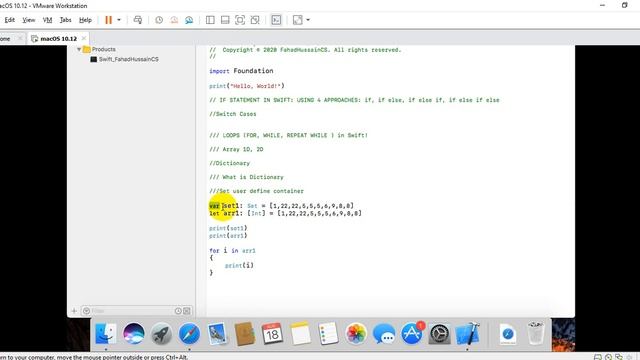Open the View menu
Image resolution: width=640 pixels, height=360 pixels.
28,20
